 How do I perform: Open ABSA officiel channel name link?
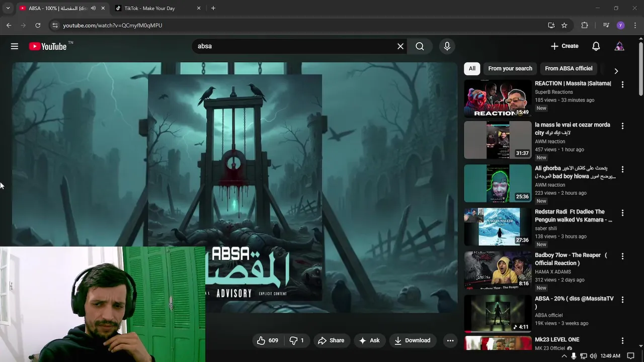tap(549, 315)
